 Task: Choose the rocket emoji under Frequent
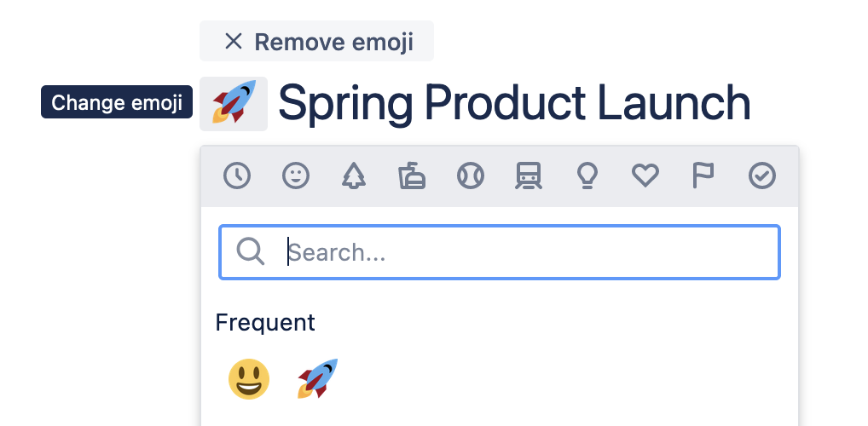(x=318, y=379)
